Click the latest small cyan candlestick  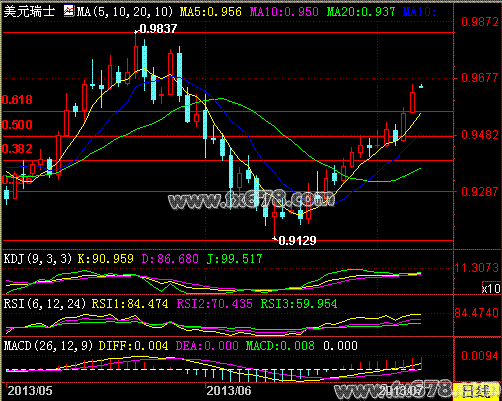click(x=421, y=86)
